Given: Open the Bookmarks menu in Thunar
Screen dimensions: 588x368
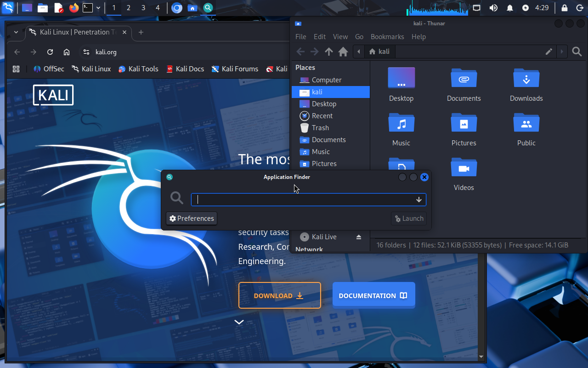Looking at the screenshot, I should pos(387,37).
